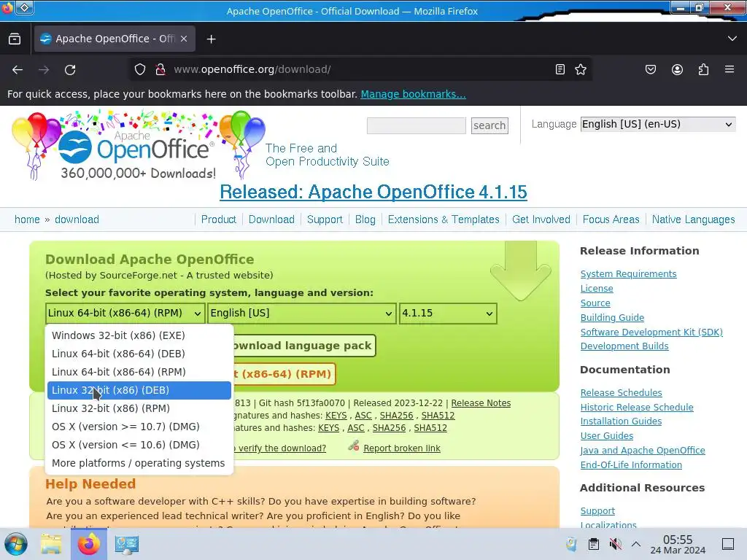The image size is (747, 560).
Task: Open the system monitor taskbar icon
Action: [127, 544]
